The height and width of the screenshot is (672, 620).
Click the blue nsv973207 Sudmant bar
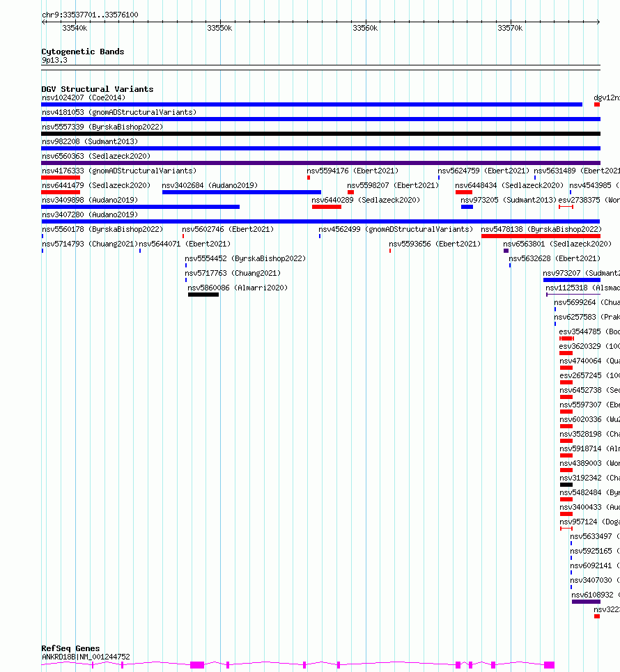pyautogui.click(x=571, y=280)
